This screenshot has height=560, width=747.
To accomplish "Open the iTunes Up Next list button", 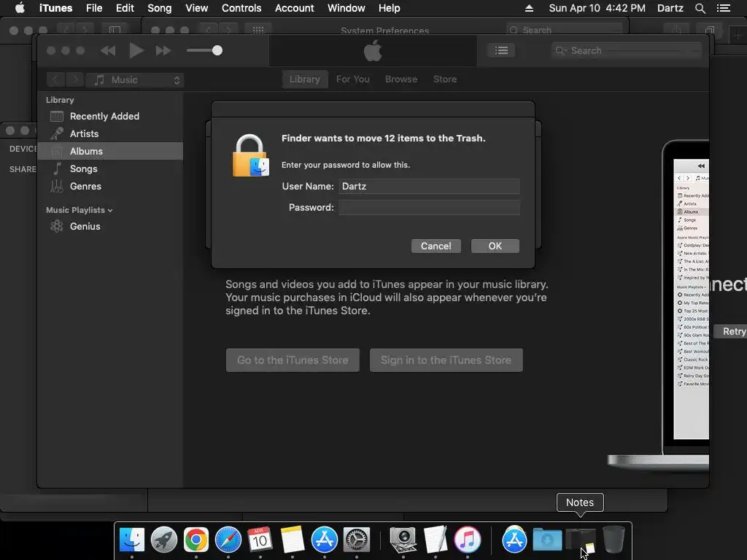I will 501,50.
